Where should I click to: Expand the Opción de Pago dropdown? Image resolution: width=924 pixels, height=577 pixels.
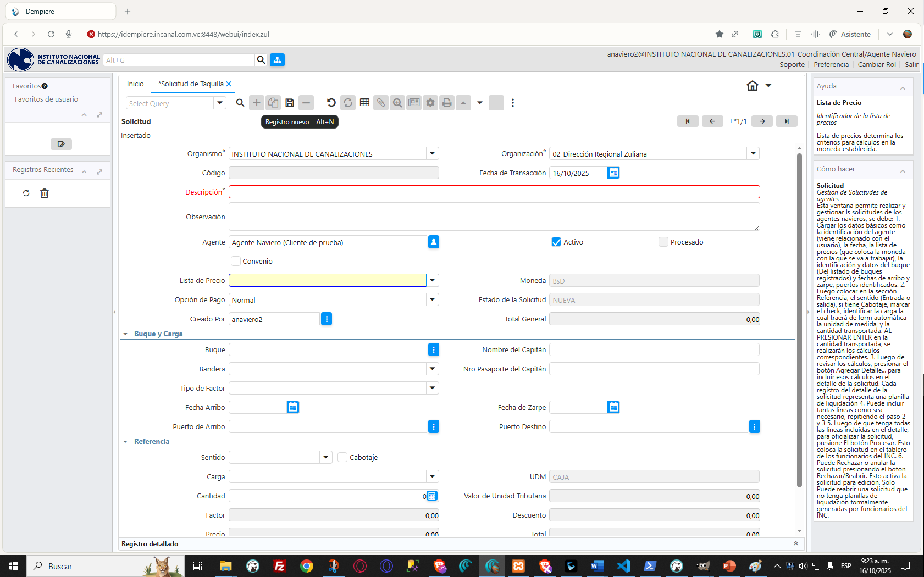tap(433, 300)
